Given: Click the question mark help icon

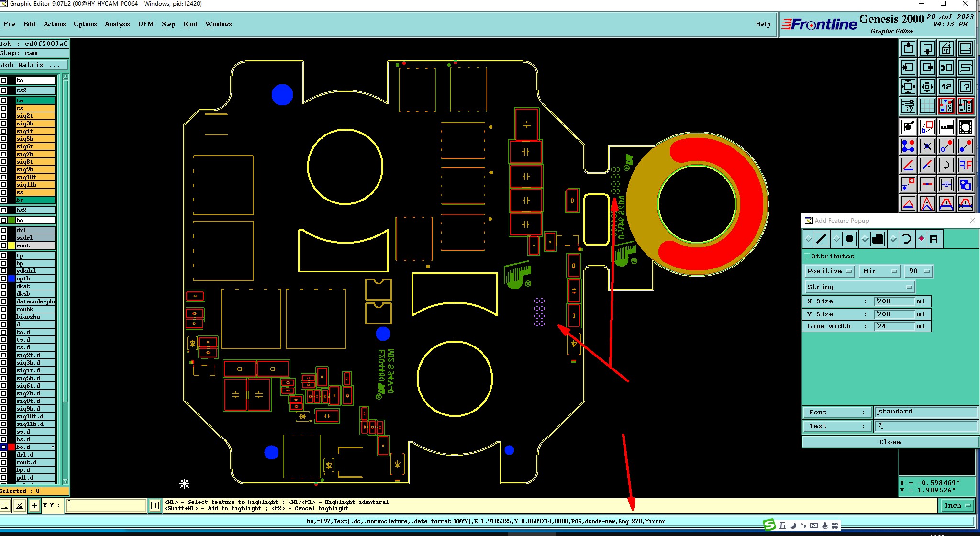Looking at the screenshot, I should click(x=965, y=87).
